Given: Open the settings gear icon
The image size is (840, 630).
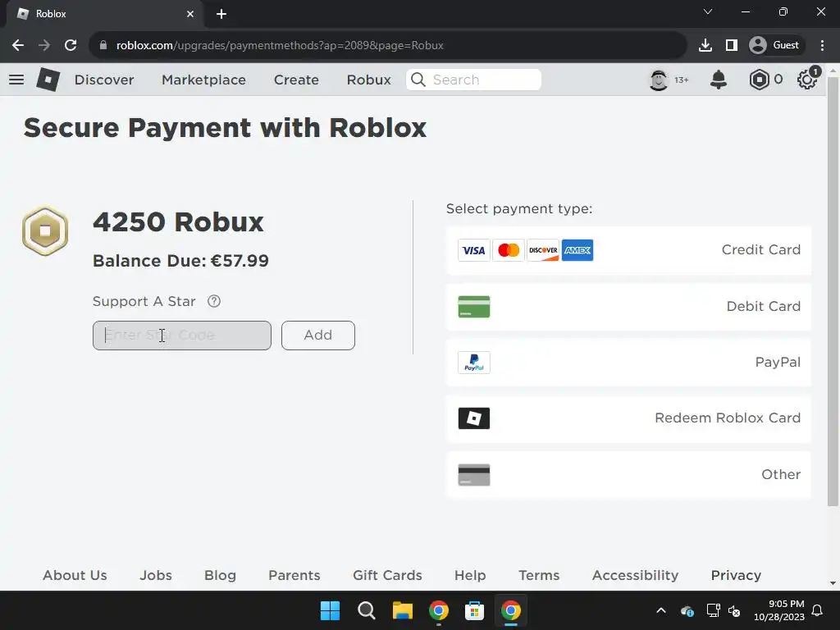Looking at the screenshot, I should click(807, 80).
